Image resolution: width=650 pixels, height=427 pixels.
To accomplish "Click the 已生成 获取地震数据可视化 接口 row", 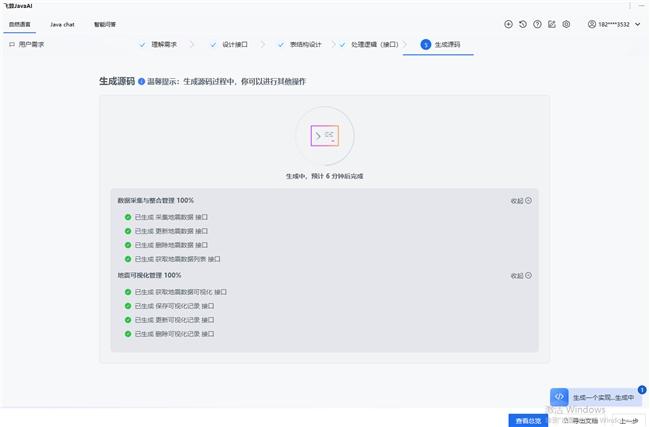I will click(x=176, y=292).
